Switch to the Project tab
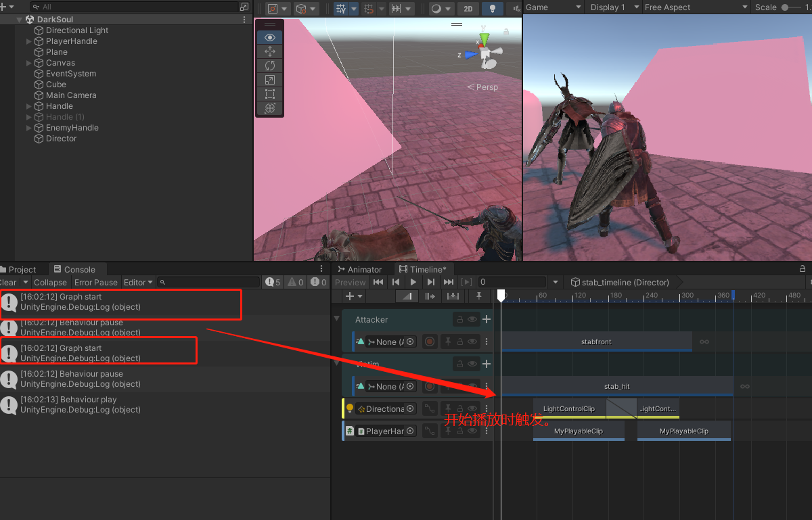The width and height of the screenshot is (812, 520). tap(22, 269)
